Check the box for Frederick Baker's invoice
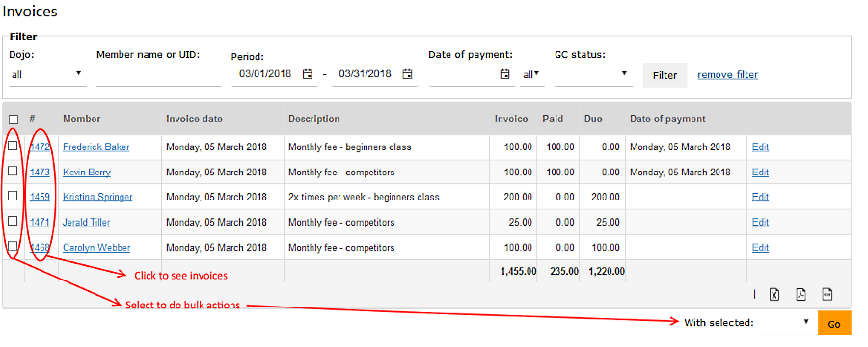 [13, 147]
